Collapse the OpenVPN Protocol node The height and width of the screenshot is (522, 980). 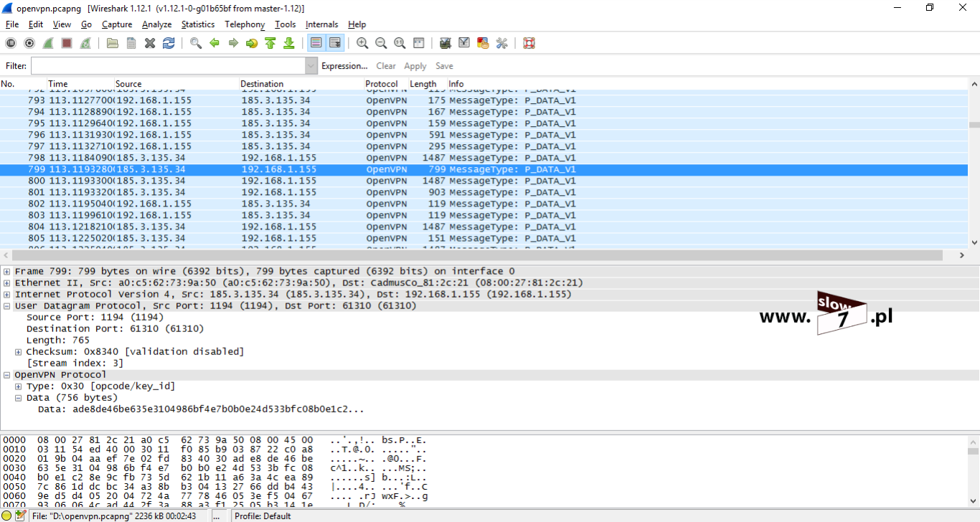click(7, 375)
